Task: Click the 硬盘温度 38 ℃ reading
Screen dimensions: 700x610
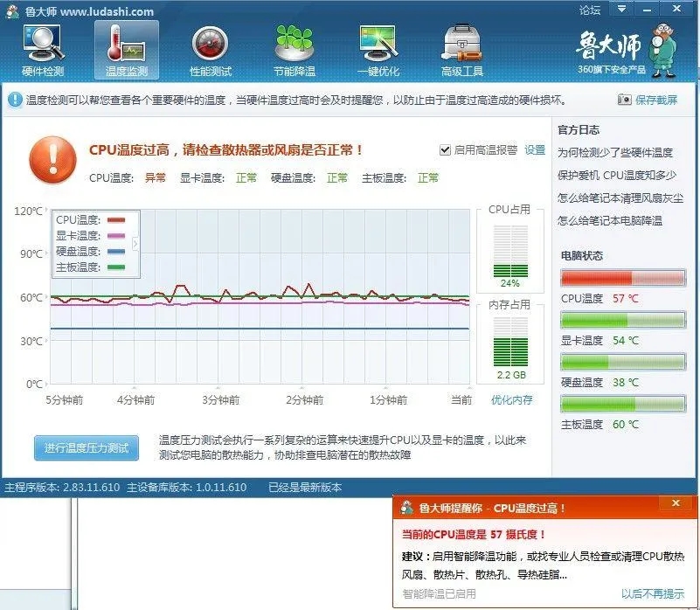Action: coord(626,382)
